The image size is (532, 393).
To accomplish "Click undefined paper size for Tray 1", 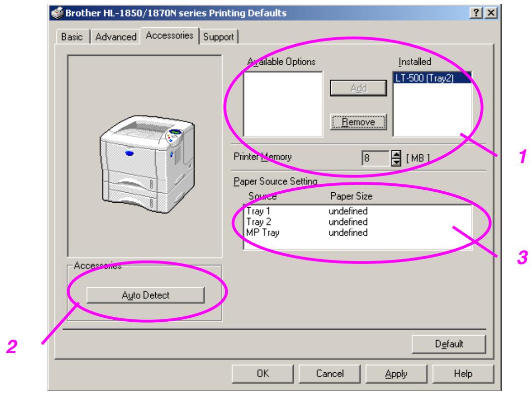I will point(348,211).
